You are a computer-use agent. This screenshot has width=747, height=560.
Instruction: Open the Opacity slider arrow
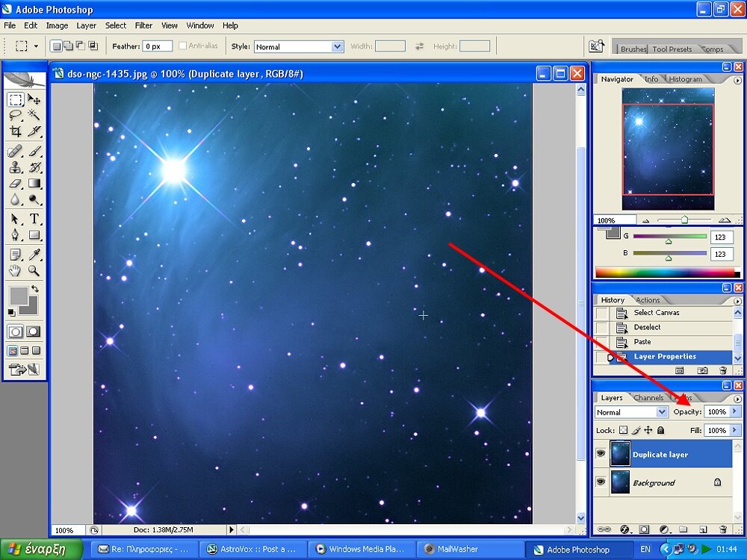pyautogui.click(x=735, y=411)
